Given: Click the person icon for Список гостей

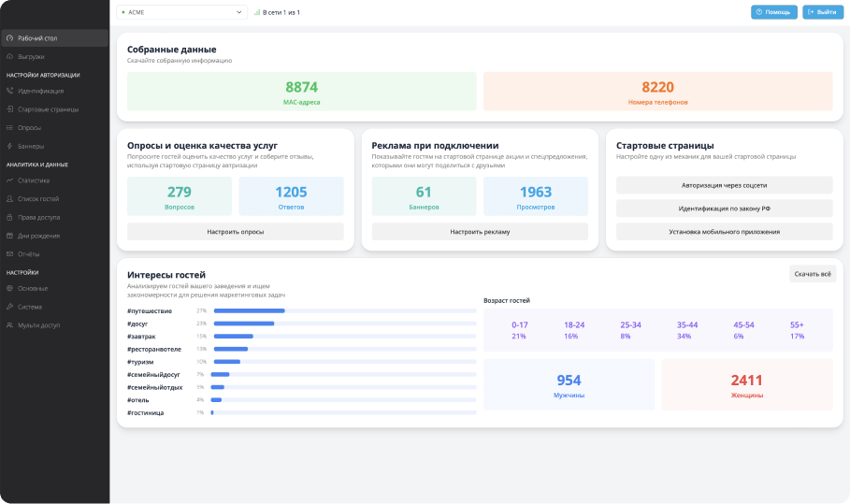Looking at the screenshot, I should click(x=9, y=199).
